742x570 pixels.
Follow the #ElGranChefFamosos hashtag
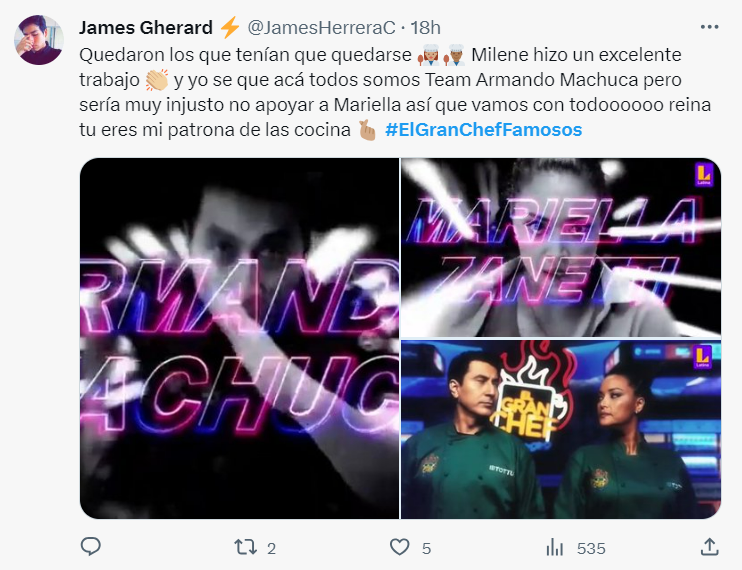click(x=484, y=130)
